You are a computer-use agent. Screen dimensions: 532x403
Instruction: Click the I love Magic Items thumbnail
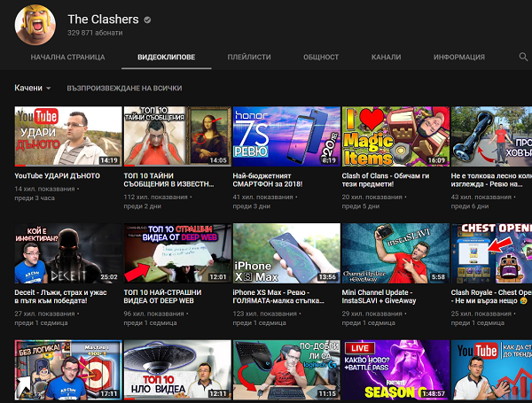pos(395,136)
